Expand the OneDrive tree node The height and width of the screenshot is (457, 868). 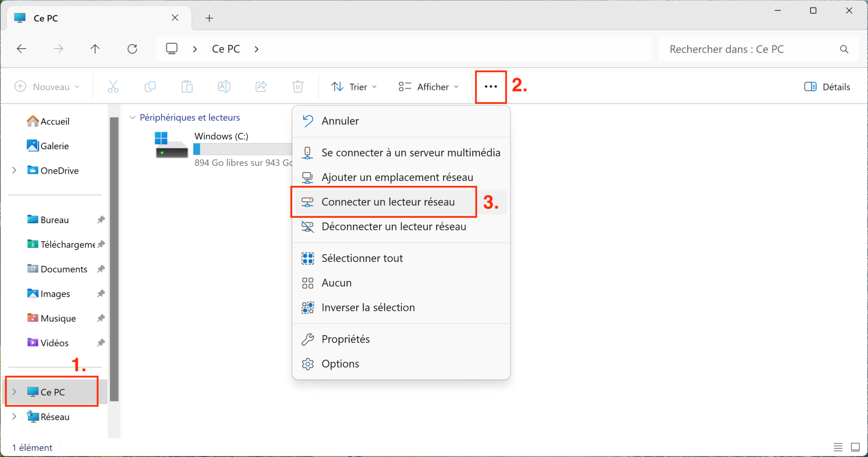tap(14, 170)
